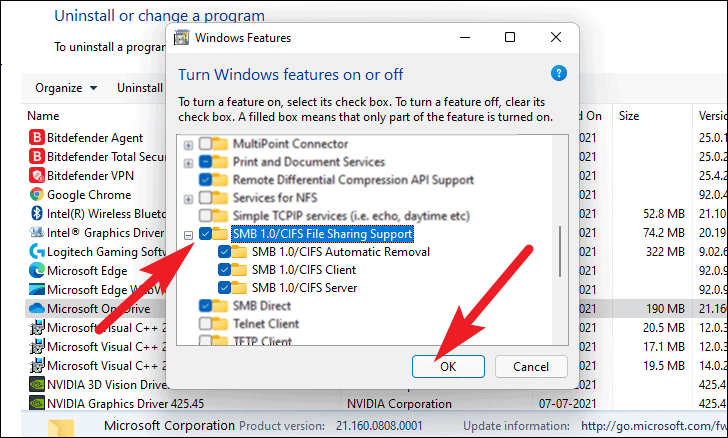Maximize the Windows Features dialog
The width and height of the screenshot is (728, 438).
pos(510,37)
